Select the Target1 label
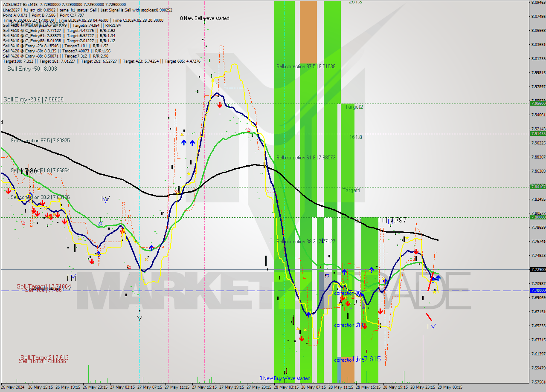 351,190
